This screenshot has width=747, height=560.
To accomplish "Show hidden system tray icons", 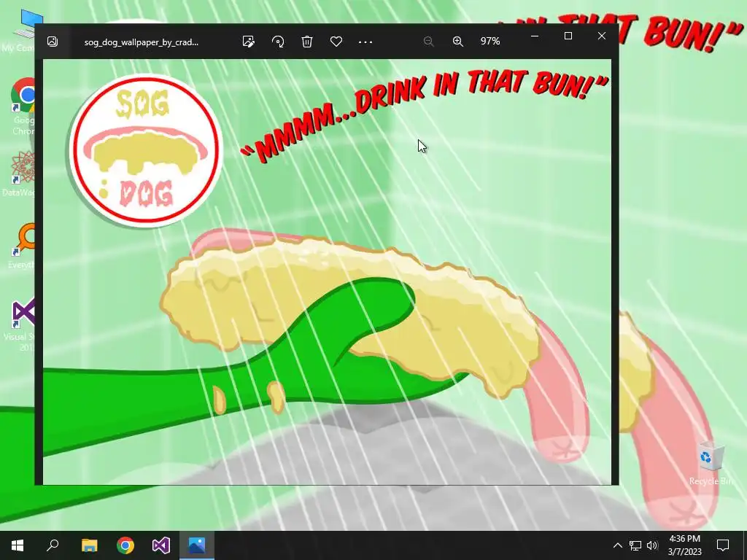I will point(617,545).
